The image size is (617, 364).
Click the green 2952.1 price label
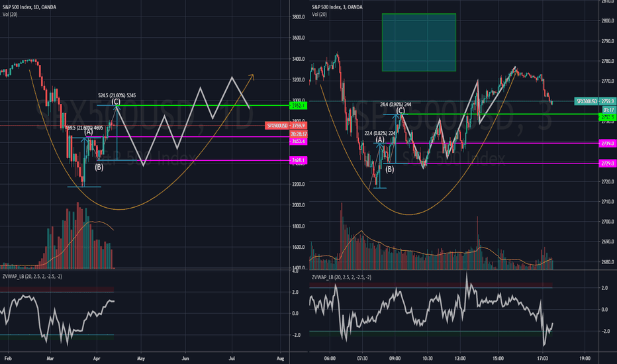[299, 105]
